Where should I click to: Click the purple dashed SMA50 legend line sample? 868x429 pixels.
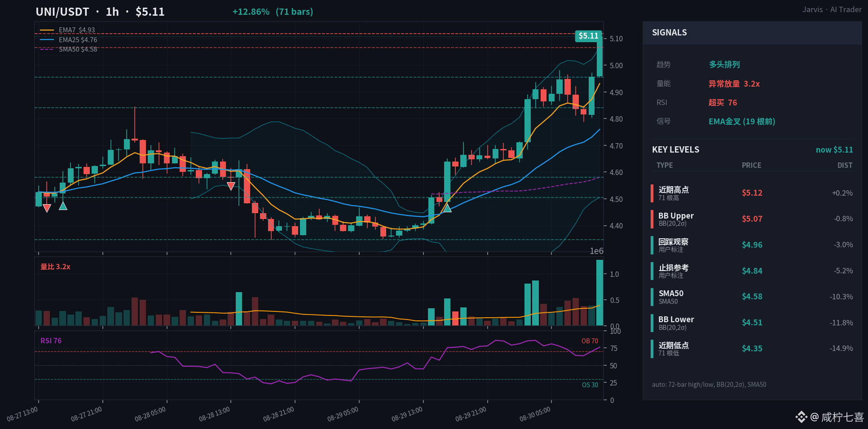47,49
